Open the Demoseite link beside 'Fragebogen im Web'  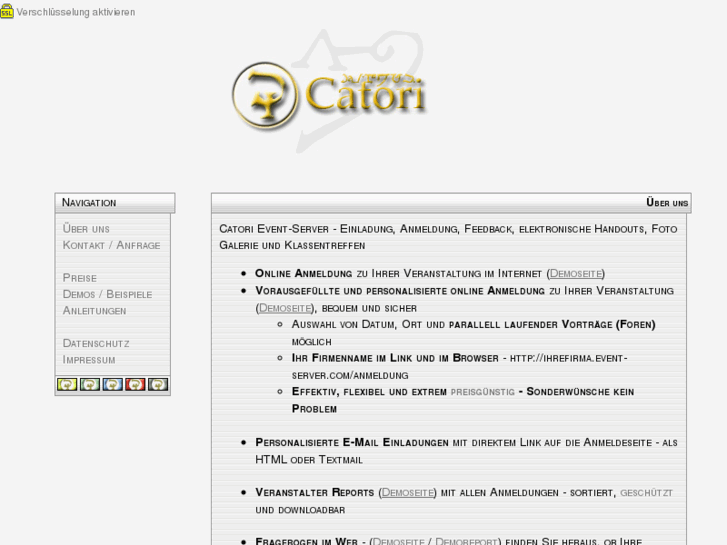coord(398,541)
